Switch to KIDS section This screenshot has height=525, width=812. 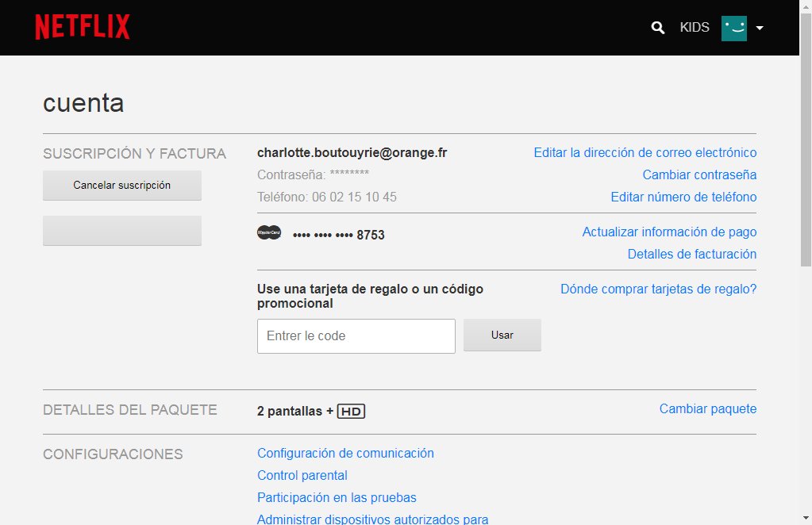point(695,28)
